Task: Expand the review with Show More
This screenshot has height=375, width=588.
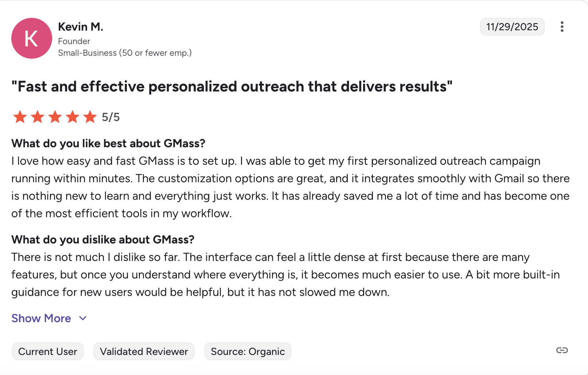Action: [x=41, y=318]
